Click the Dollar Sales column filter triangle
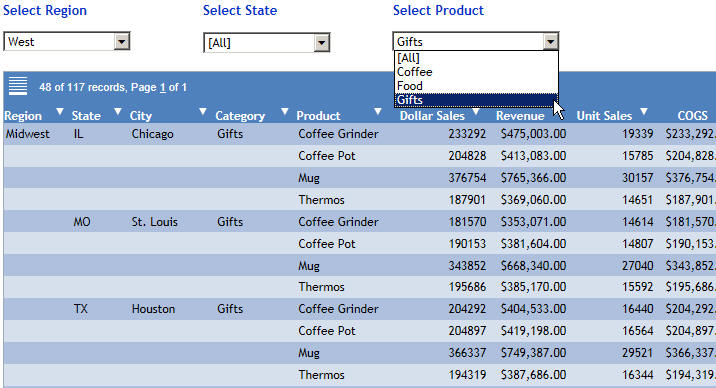Image resolution: width=716 pixels, height=388 pixels. pos(476,111)
